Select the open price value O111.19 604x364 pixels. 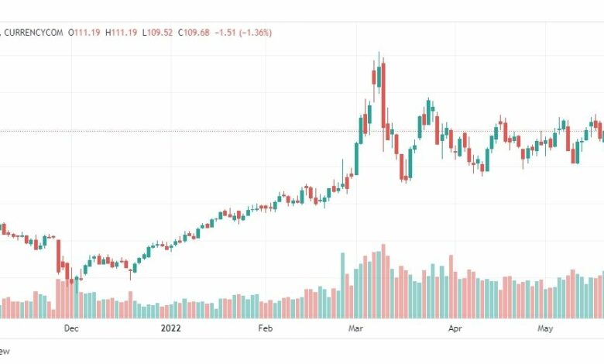(x=84, y=33)
